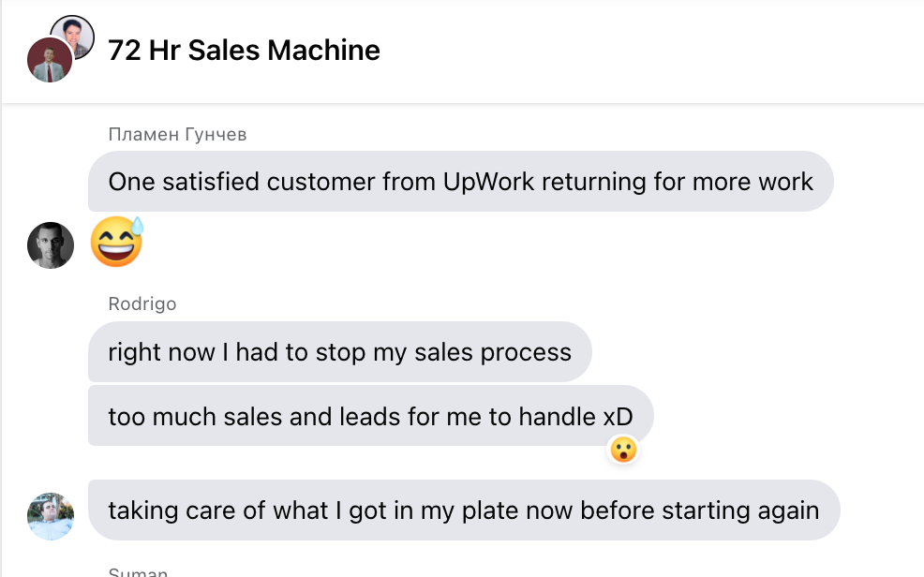Select the 'taking care of what I got' message
The width and height of the screenshot is (924, 577).
(x=463, y=510)
